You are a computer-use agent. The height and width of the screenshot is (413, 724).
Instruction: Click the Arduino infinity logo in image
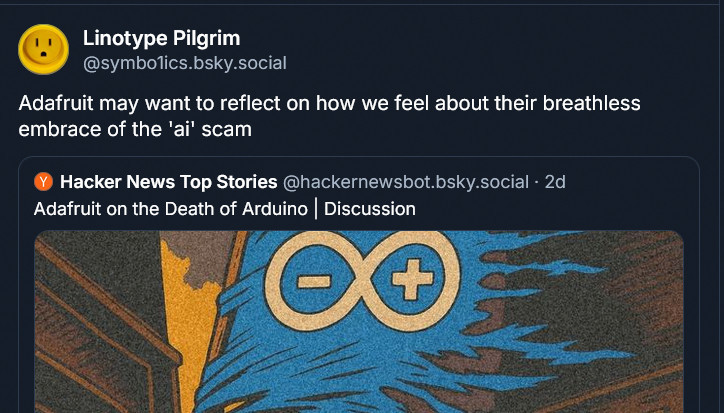click(x=362, y=280)
